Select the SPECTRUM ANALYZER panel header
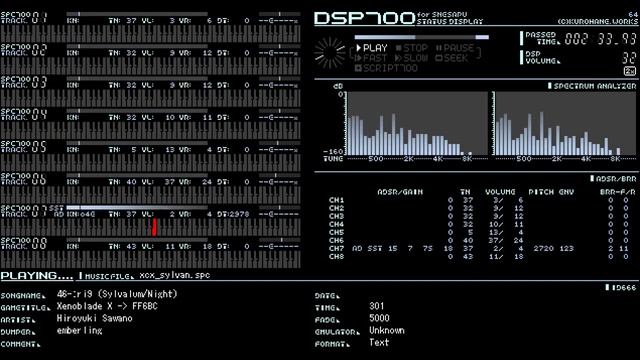Image resolution: width=640 pixels, height=360 pixels. [591, 86]
